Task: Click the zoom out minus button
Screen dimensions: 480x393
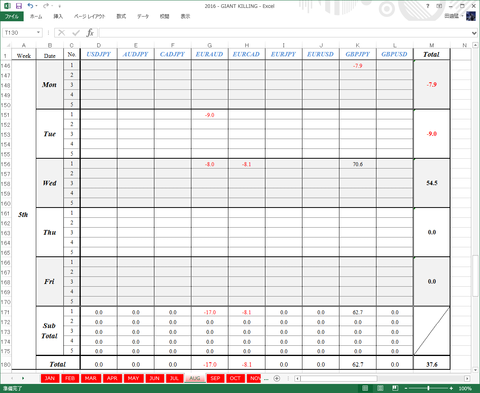Action: point(406,388)
